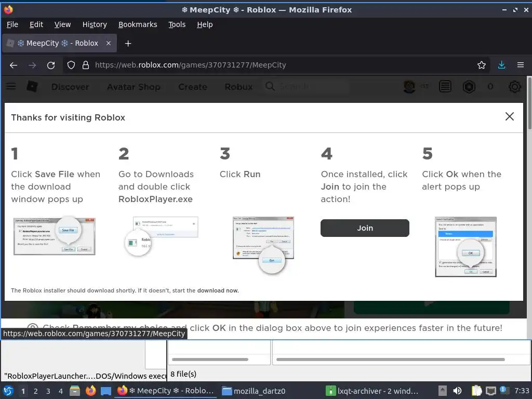Launch Firefox from the quick-launch icon
Image resolution: width=532 pixels, height=399 pixels.
pyautogui.click(x=90, y=391)
